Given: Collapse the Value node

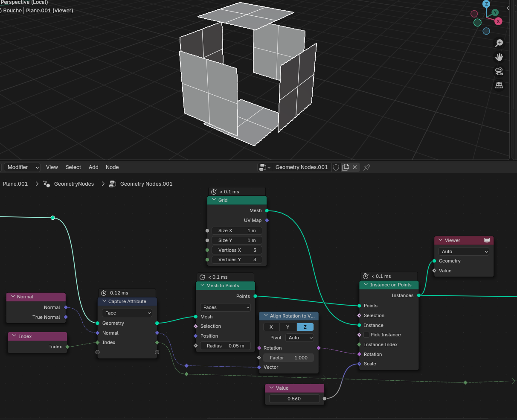Looking at the screenshot, I should (271, 388).
